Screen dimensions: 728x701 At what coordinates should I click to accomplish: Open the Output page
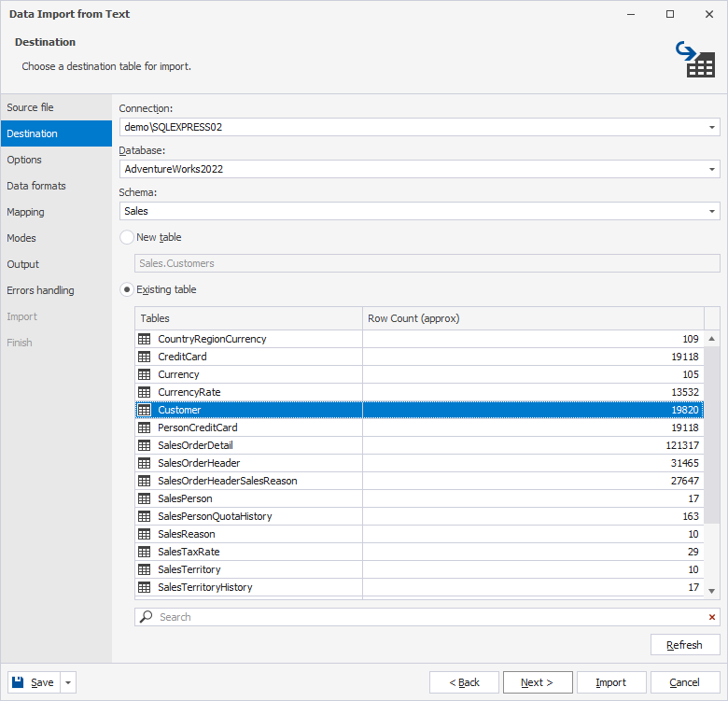tap(56, 264)
